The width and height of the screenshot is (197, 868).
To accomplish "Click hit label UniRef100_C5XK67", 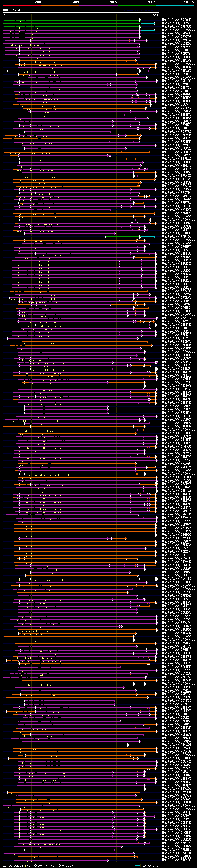I will 177,43.
